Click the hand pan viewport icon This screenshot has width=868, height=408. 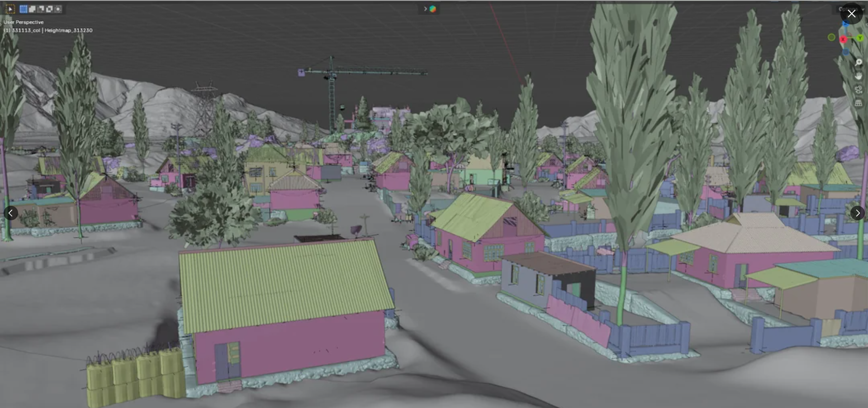pyautogui.click(x=858, y=76)
